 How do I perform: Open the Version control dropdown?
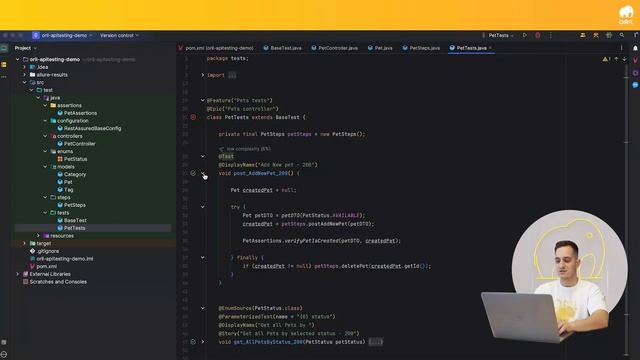119,36
